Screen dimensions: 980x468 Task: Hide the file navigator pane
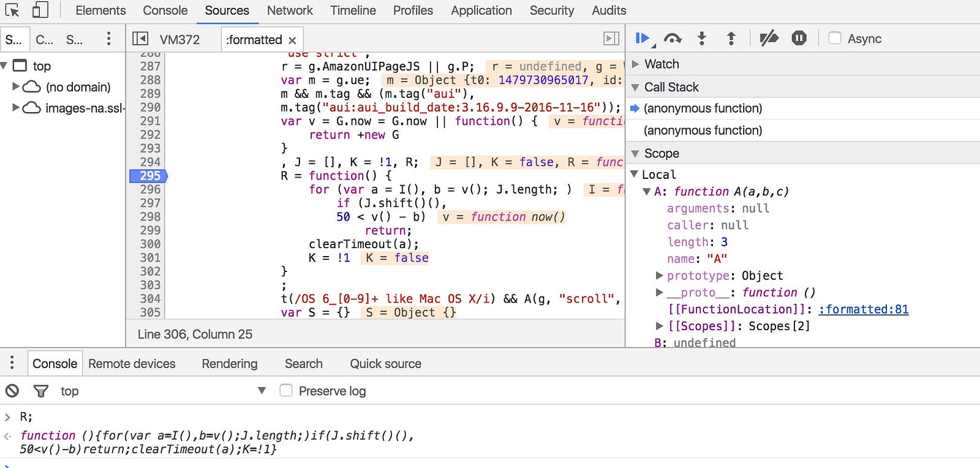(140, 39)
